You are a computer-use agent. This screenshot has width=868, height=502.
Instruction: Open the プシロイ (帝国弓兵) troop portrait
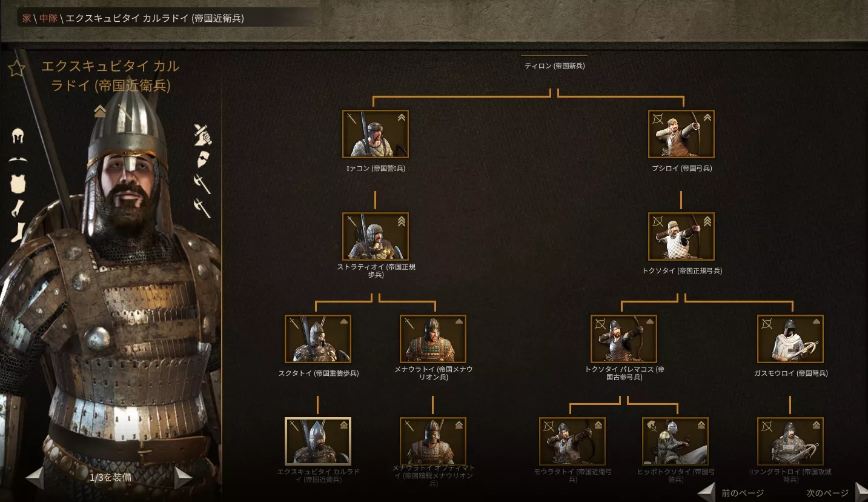point(681,134)
